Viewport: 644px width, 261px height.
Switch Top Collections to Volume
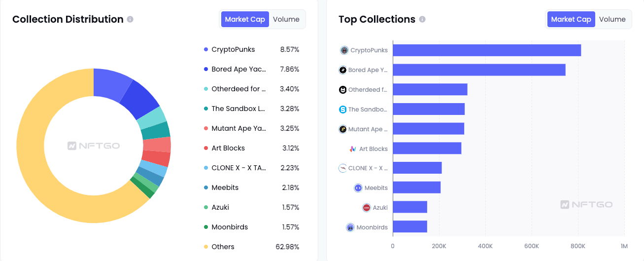612,19
